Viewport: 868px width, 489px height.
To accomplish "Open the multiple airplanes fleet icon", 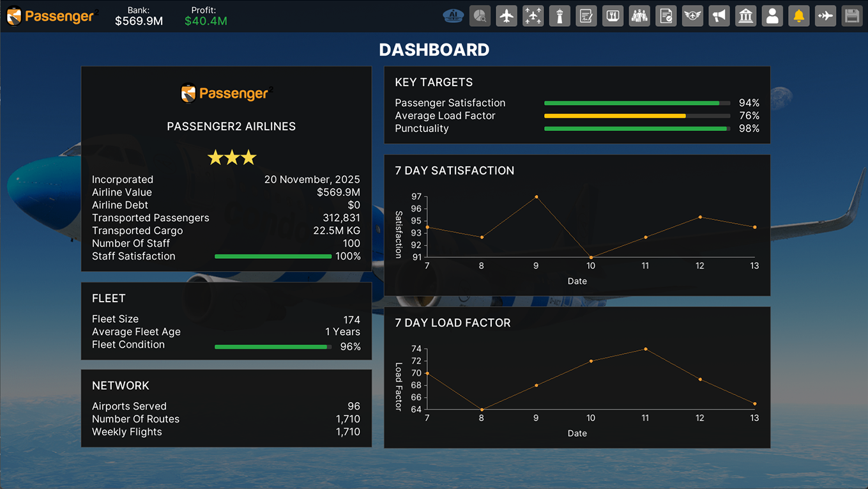I will click(x=533, y=16).
